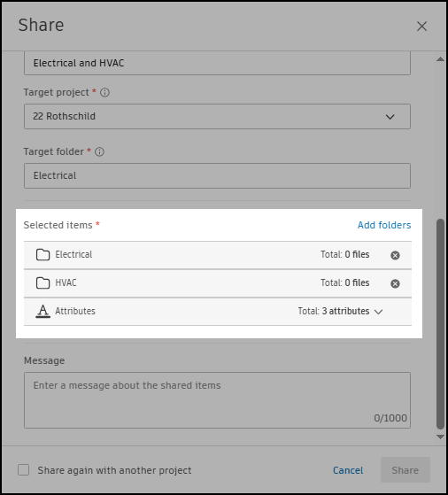Click the Share dialog title
The height and width of the screenshot is (495, 448).
click(41, 26)
